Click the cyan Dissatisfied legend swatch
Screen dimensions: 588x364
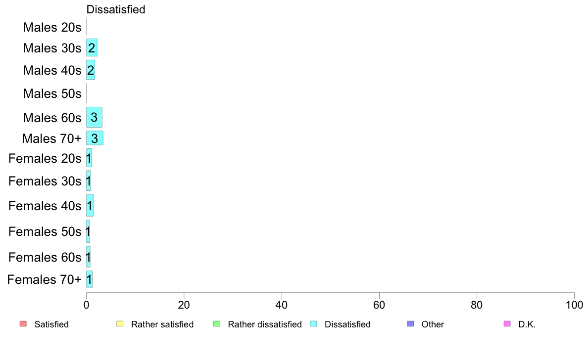(x=313, y=323)
